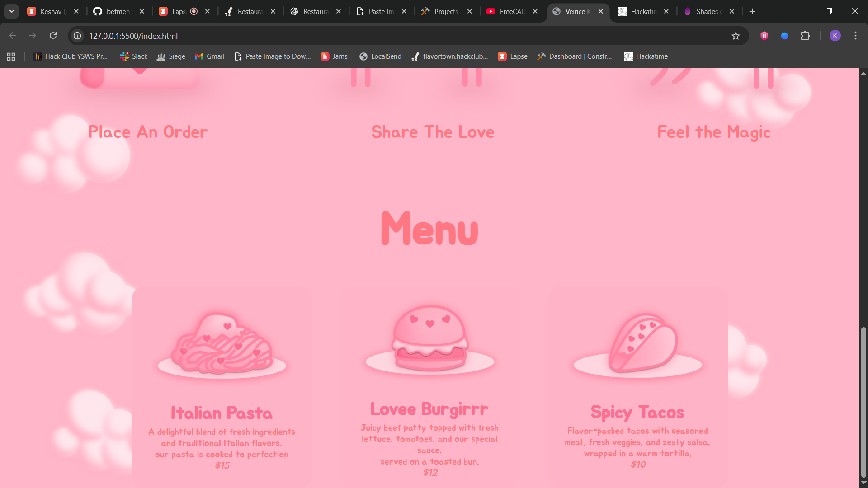Open the blue circle extension icon
The image size is (868, 488).
(784, 36)
